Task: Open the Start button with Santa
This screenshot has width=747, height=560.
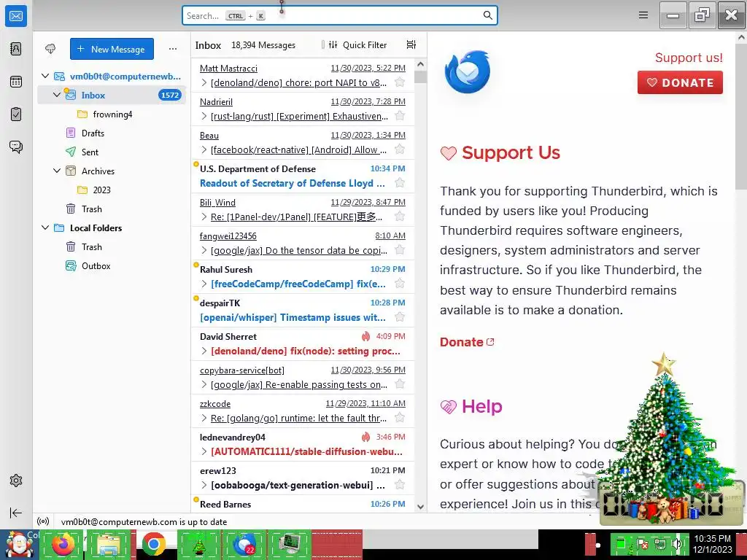Action: point(19,544)
